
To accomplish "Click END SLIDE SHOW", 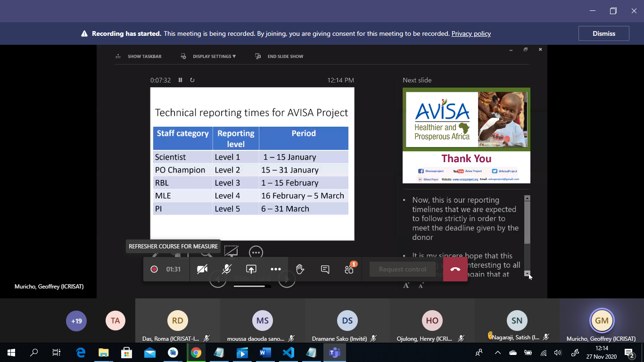I will tap(279, 56).
